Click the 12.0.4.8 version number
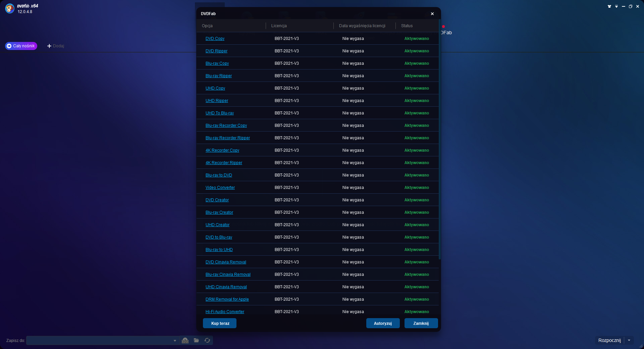Image resolution: width=644 pixels, height=349 pixels. pyautogui.click(x=25, y=12)
